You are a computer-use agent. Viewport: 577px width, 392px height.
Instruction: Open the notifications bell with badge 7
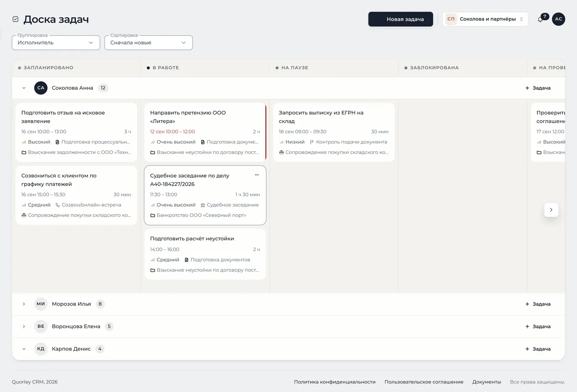pyautogui.click(x=540, y=19)
